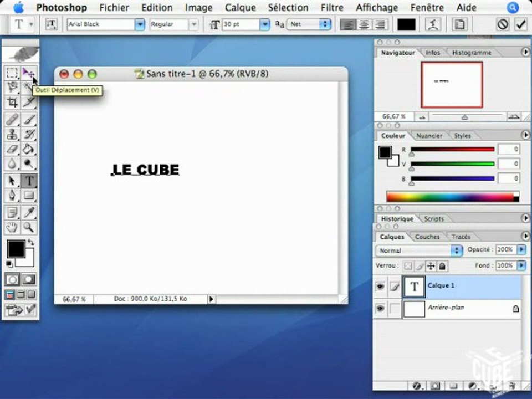Toggle text orientation button

pos(51,24)
